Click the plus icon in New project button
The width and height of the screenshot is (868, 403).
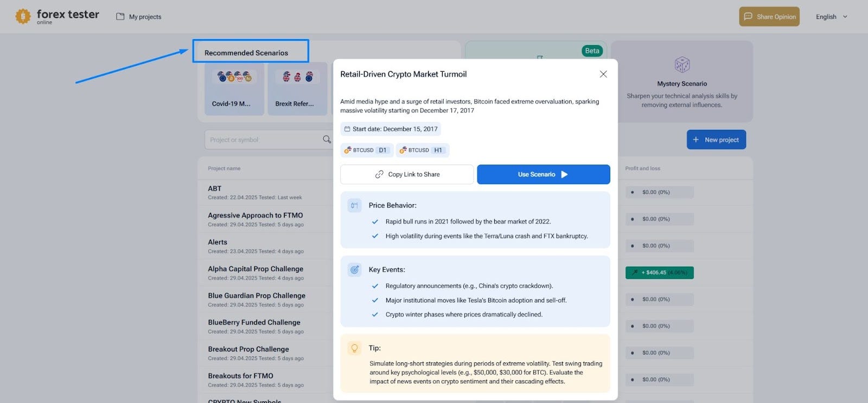click(x=696, y=140)
